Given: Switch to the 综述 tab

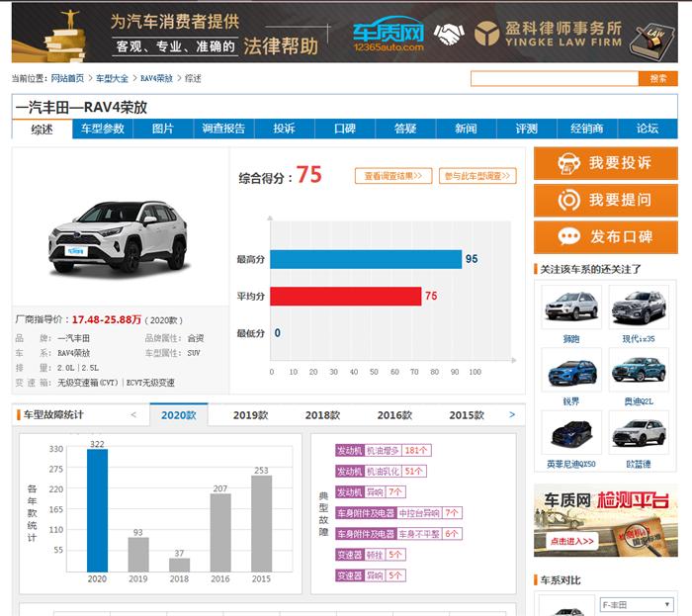Looking at the screenshot, I should 42,129.
